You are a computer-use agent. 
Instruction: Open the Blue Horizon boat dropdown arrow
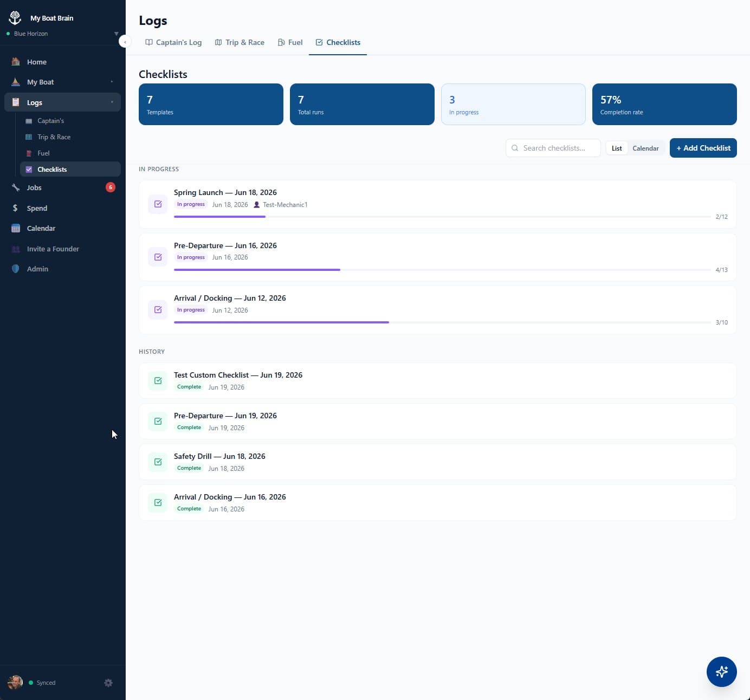(x=116, y=34)
